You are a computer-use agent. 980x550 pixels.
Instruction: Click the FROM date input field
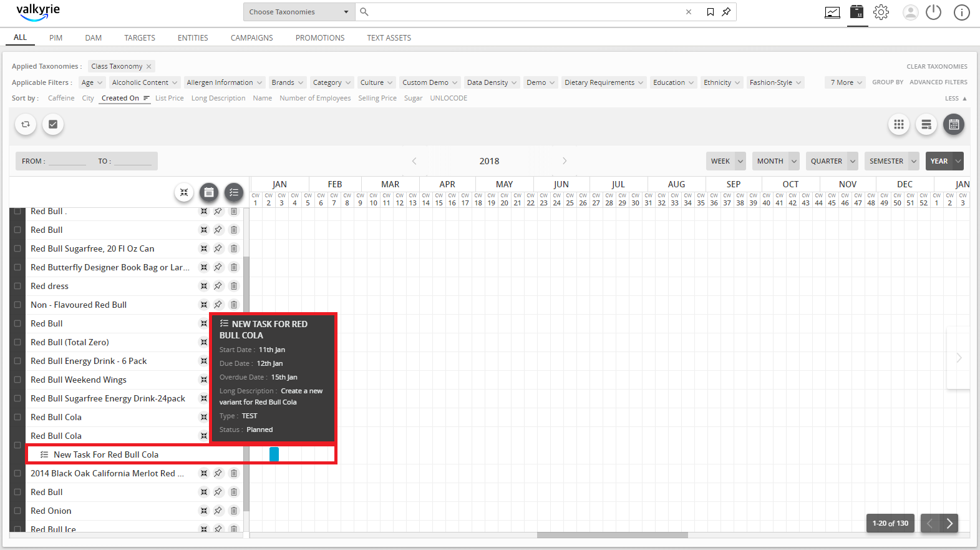pyautogui.click(x=67, y=161)
